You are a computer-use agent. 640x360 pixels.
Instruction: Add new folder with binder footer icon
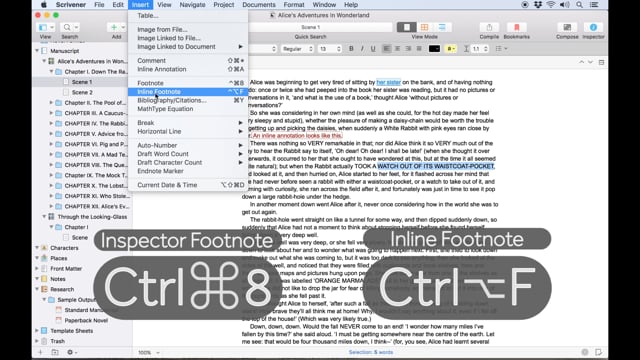55,352
